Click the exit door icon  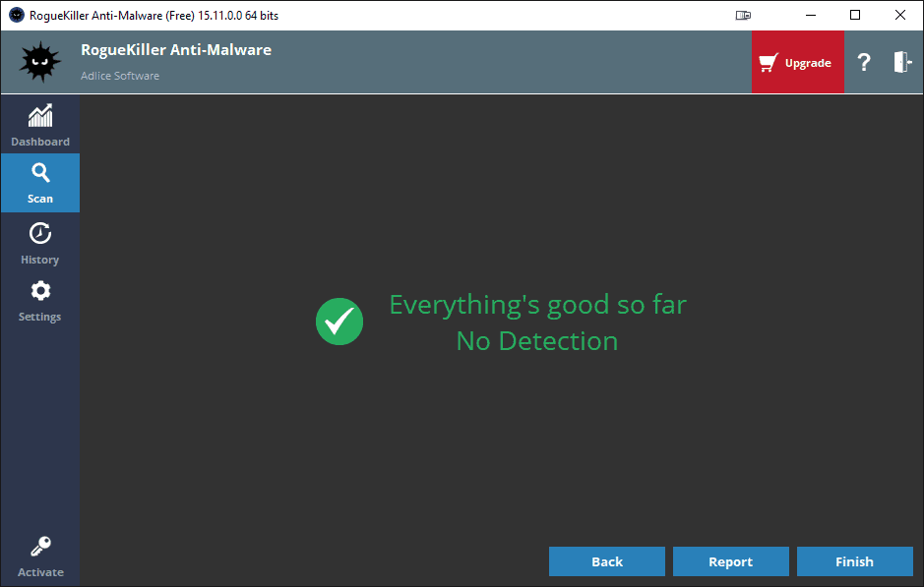(902, 62)
